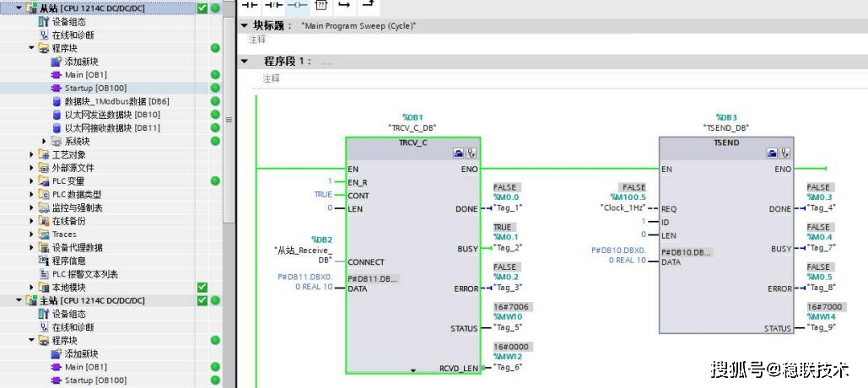This screenshot has height=388, width=868.
Task: Expand 本地模块 folder
Action: pos(31,288)
